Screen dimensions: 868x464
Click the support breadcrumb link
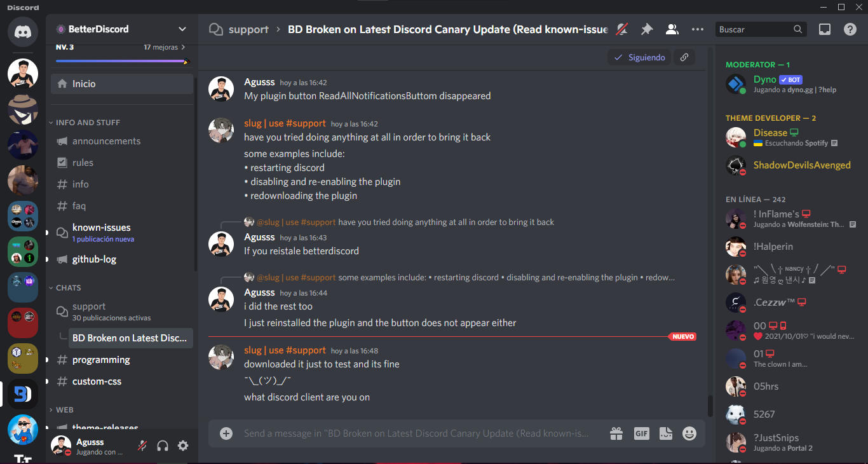248,29
